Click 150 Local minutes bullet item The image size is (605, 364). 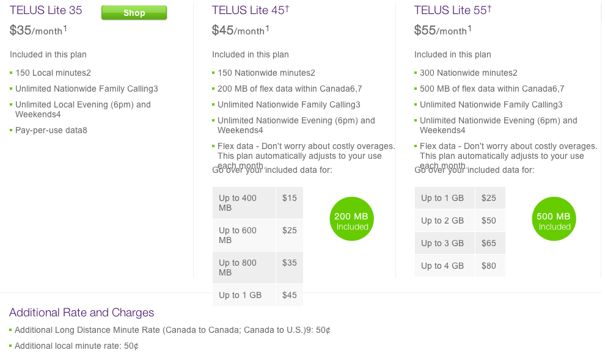(x=53, y=73)
